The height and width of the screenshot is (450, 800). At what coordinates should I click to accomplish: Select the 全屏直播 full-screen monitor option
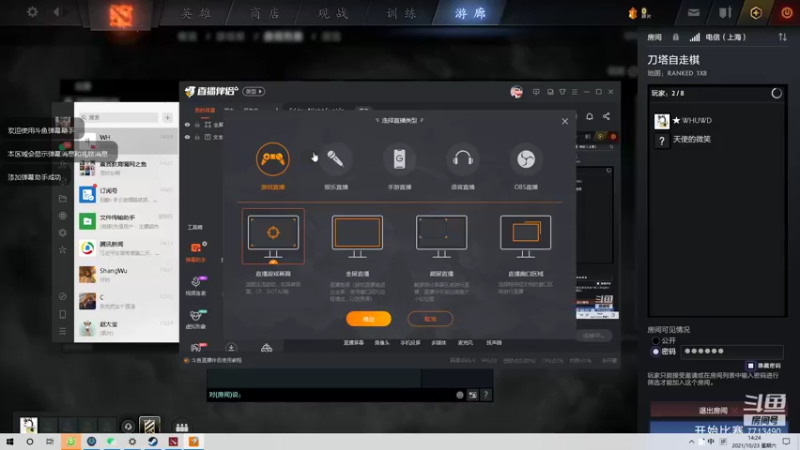[357, 236]
